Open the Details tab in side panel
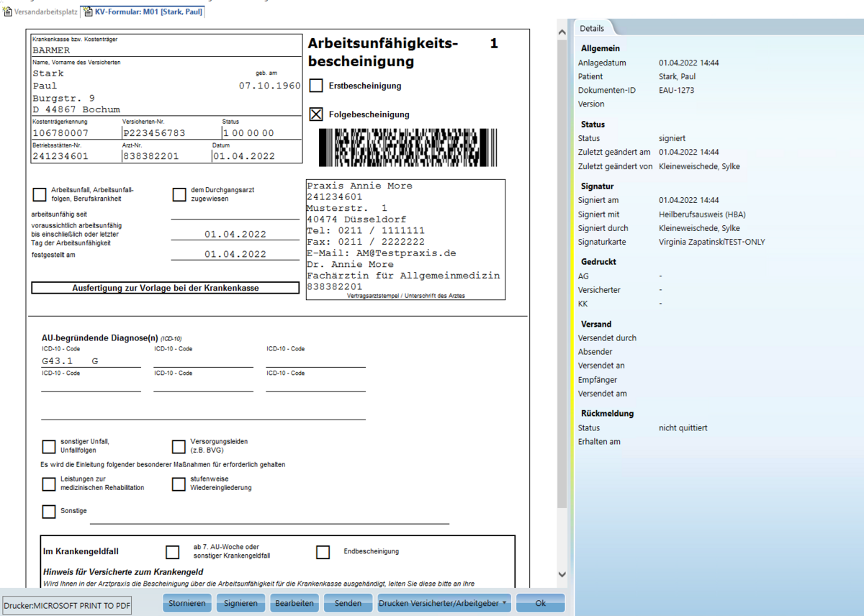 point(593,28)
